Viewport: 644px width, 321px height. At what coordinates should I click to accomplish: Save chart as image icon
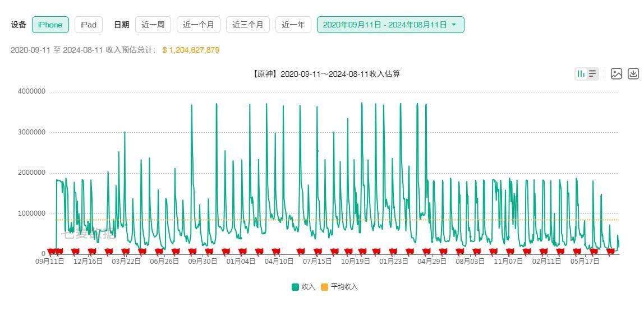coord(616,74)
